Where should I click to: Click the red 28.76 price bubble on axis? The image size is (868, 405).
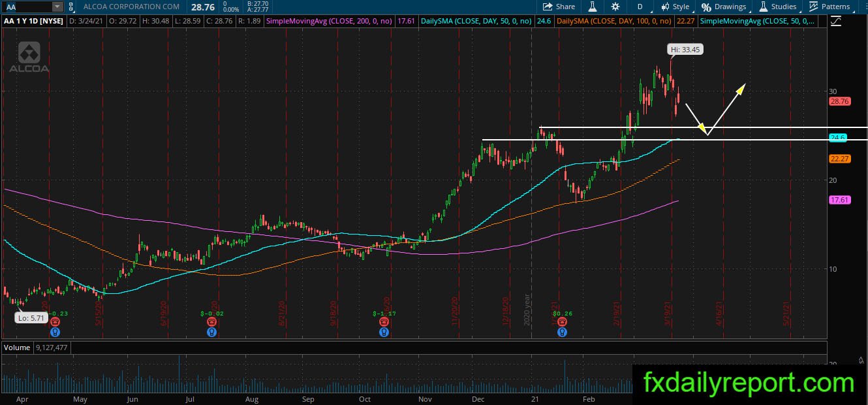[839, 102]
